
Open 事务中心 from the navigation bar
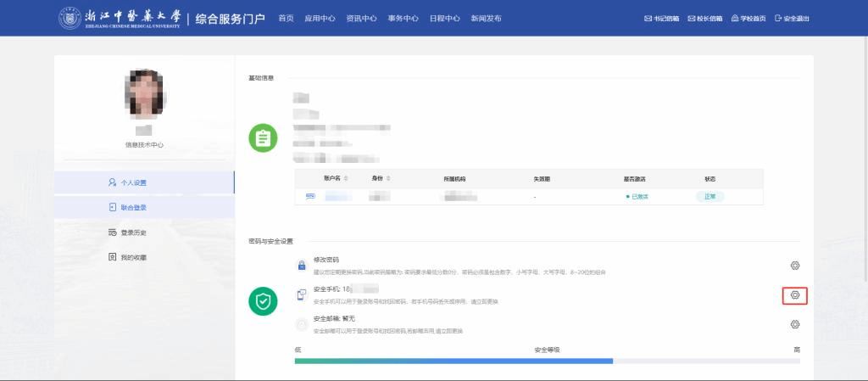pos(403,18)
